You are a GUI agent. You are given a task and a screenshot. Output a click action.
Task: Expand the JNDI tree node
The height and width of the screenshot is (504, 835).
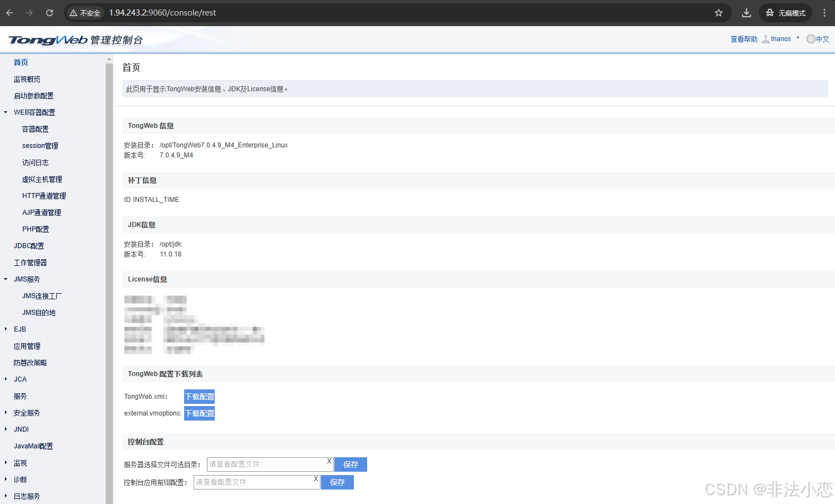pyautogui.click(x=6, y=429)
